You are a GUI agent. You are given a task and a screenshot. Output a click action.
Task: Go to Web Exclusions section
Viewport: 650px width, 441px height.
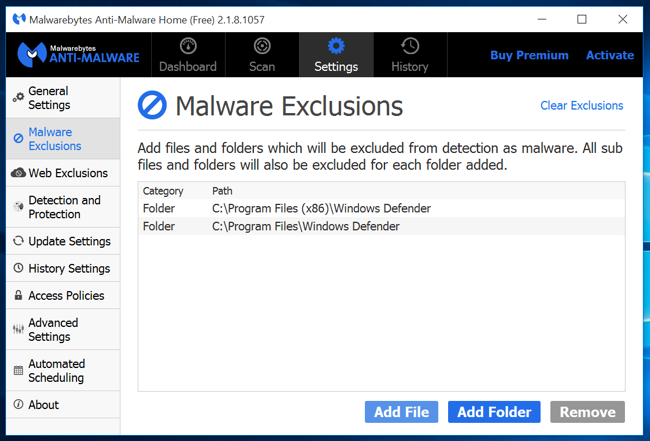point(63,173)
